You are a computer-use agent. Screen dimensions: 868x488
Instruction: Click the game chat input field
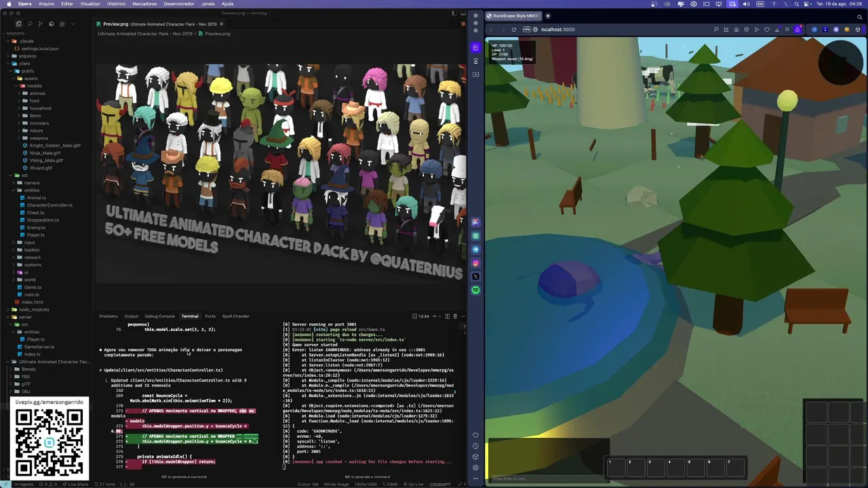548,479
